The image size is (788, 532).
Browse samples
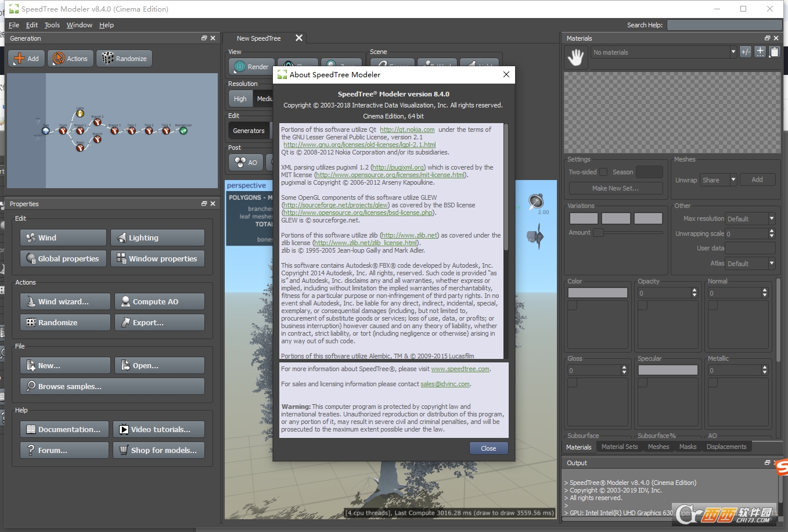point(112,386)
